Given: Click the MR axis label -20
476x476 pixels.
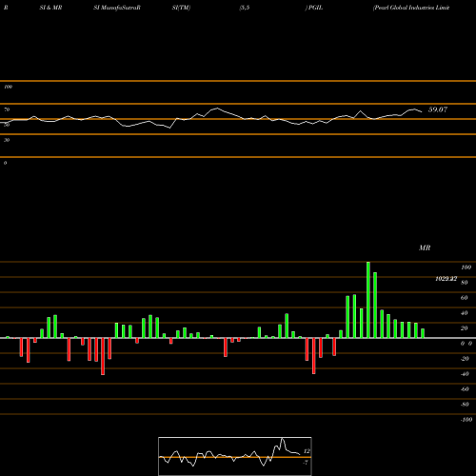Looking at the screenshot, I should [465, 359].
